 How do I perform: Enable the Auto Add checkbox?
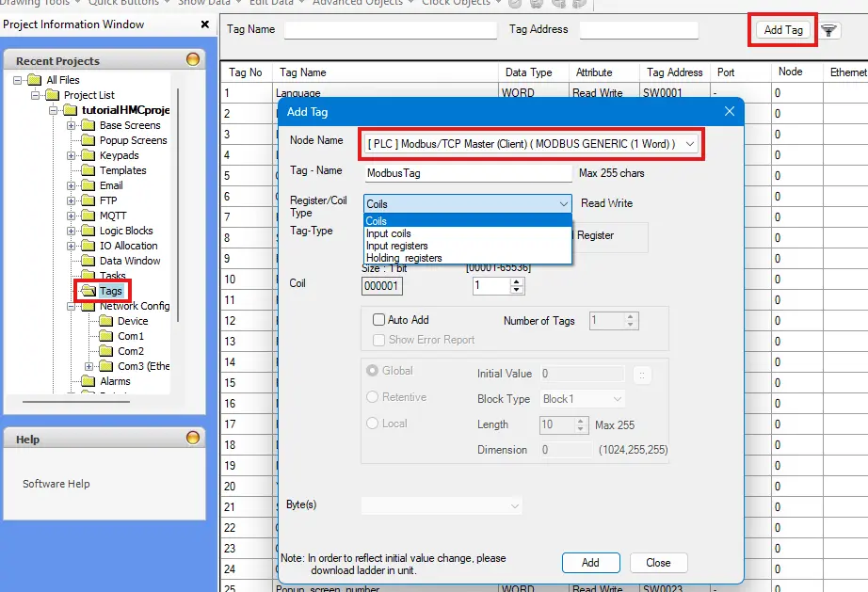(379, 320)
